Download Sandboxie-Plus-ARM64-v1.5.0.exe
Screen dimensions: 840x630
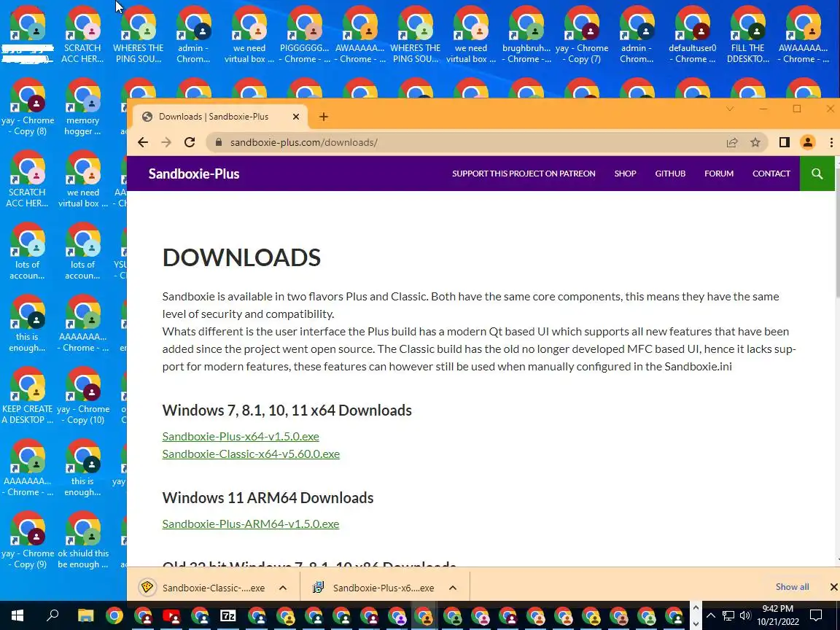[x=251, y=524]
